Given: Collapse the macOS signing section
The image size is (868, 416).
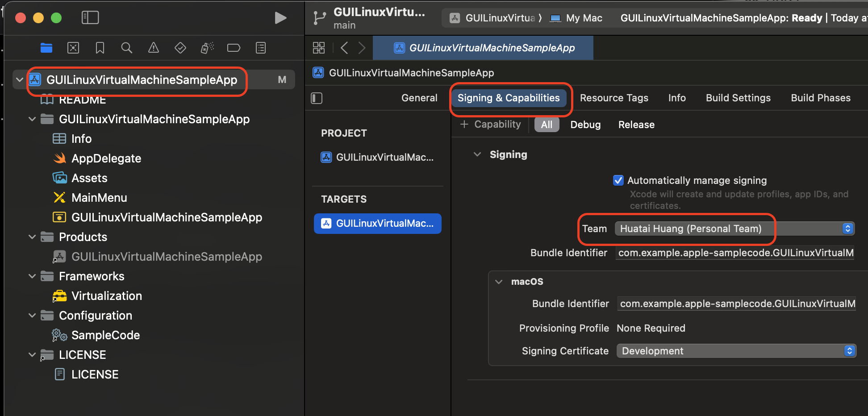Looking at the screenshot, I should 499,282.
